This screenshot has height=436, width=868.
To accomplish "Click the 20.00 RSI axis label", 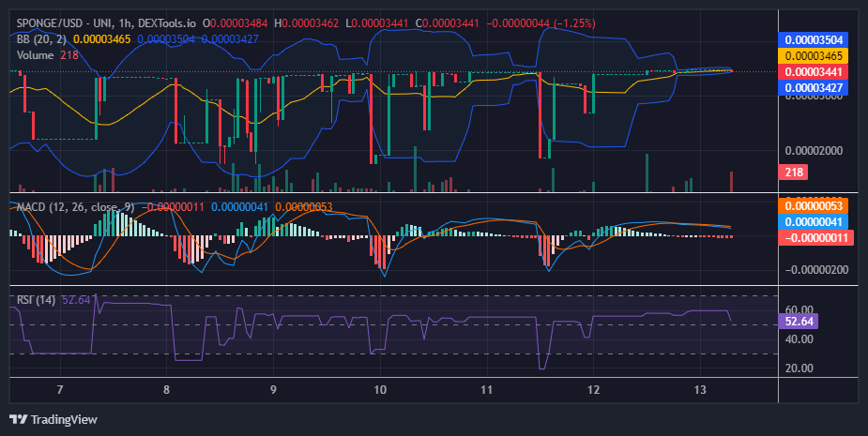I will coord(799,368).
